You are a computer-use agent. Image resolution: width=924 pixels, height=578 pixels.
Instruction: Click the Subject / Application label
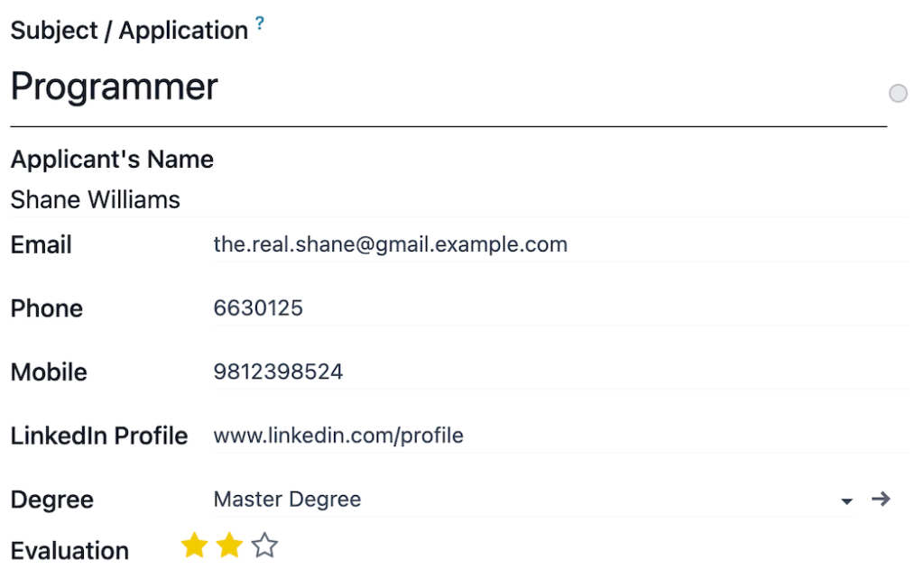(x=129, y=31)
